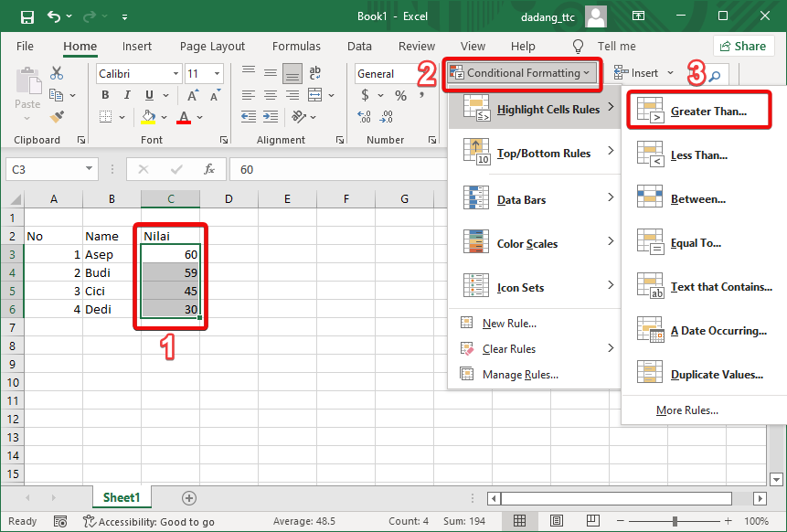Toggle italic formatting
This screenshot has height=532, width=787.
127,93
